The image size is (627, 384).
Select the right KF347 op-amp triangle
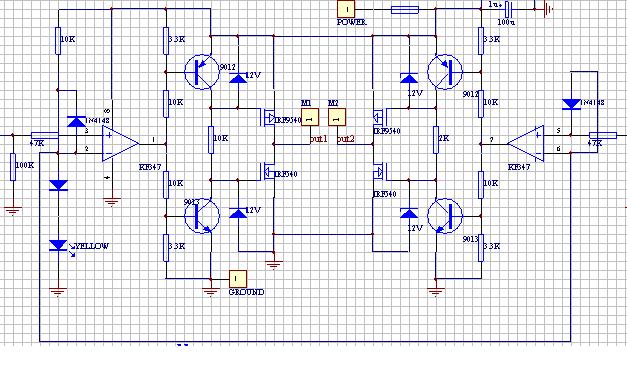(526, 144)
